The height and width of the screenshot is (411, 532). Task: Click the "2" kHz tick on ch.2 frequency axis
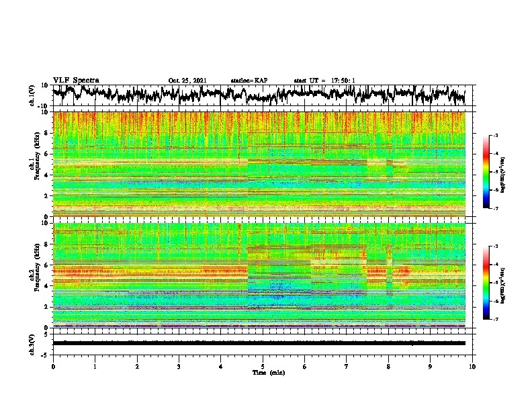(45, 307)
